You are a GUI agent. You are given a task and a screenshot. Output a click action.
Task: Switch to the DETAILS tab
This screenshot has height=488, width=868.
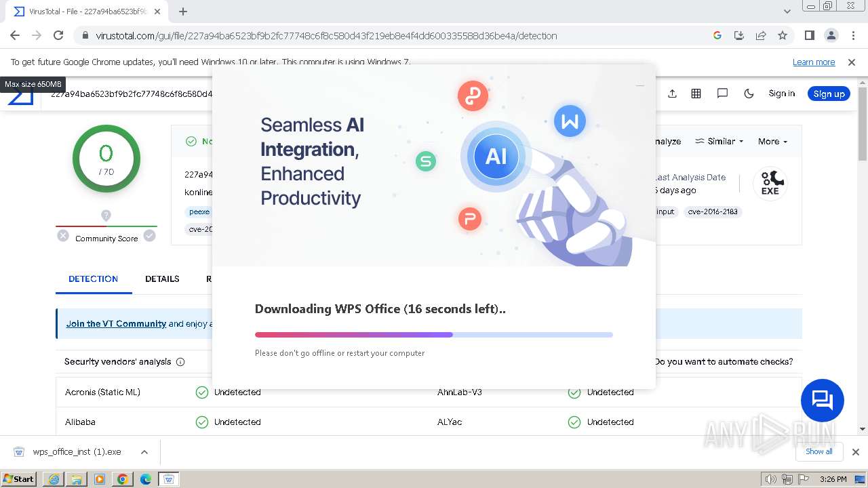point(162,279)
